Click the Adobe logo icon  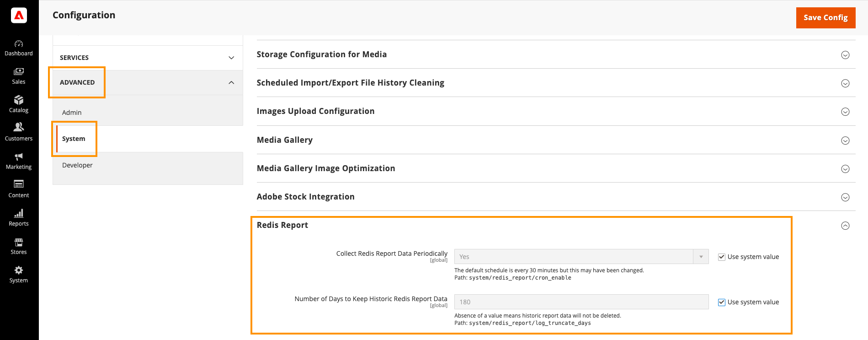tap(19, 16)
